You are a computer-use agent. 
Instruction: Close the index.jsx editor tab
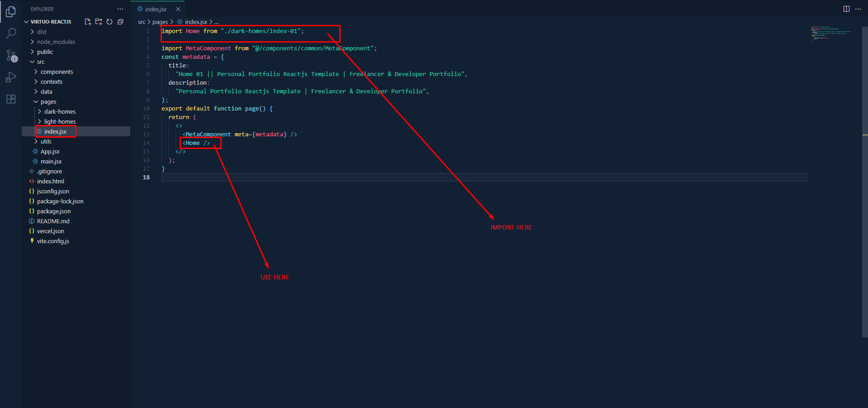[x=178, y=9]
